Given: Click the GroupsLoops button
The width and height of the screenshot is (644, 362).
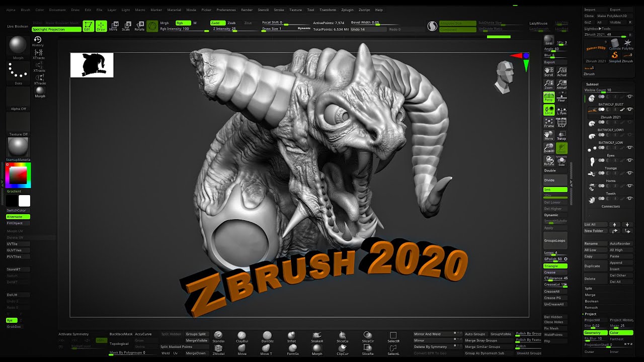Looking at the screenshot, I should [555, 240].
